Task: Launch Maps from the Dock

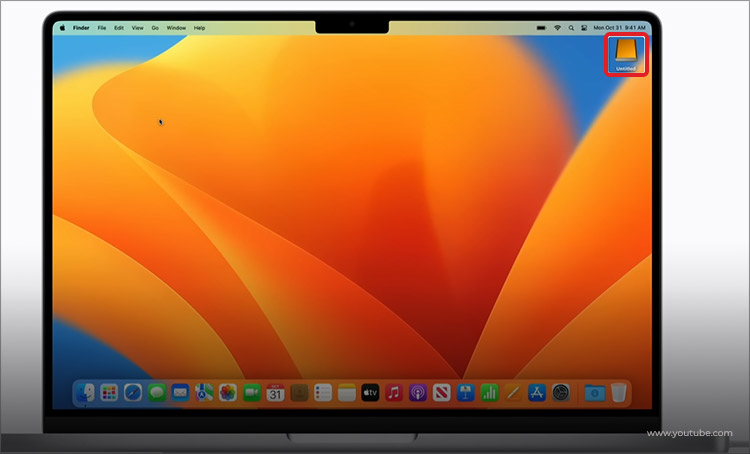Action: coord(204,393)
